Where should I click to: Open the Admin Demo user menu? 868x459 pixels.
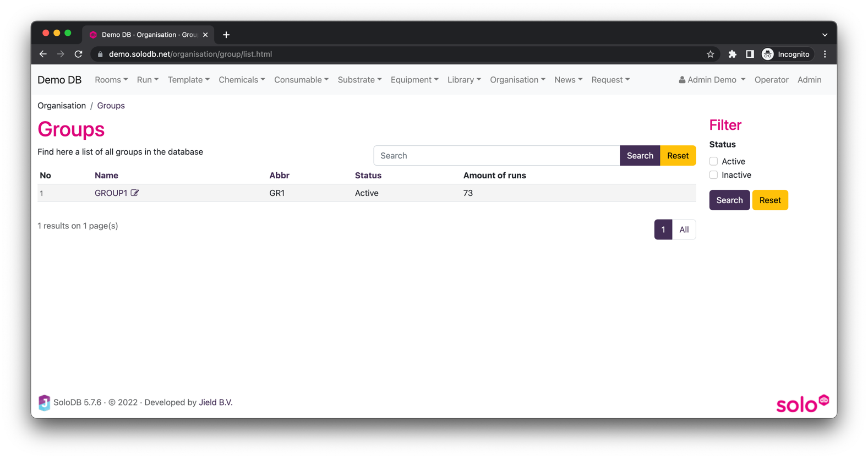pos(712,80)
